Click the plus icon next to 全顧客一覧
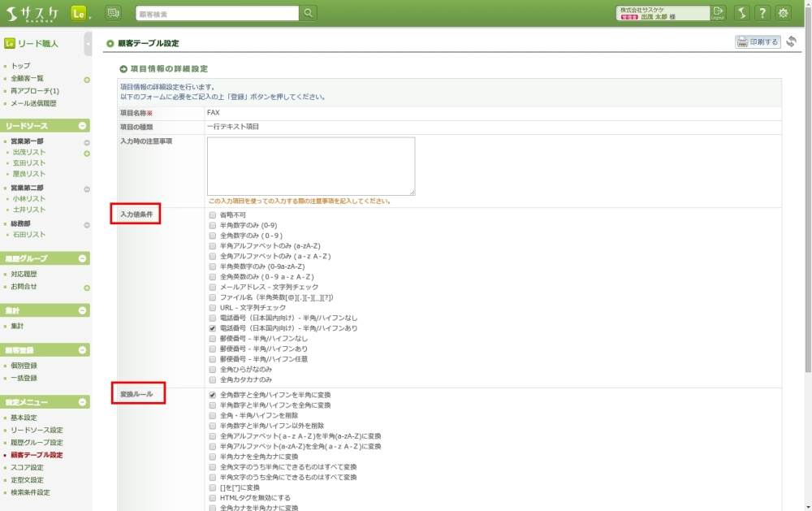The image size is (812, 511). pyautogui.click(x=87, y=79)
